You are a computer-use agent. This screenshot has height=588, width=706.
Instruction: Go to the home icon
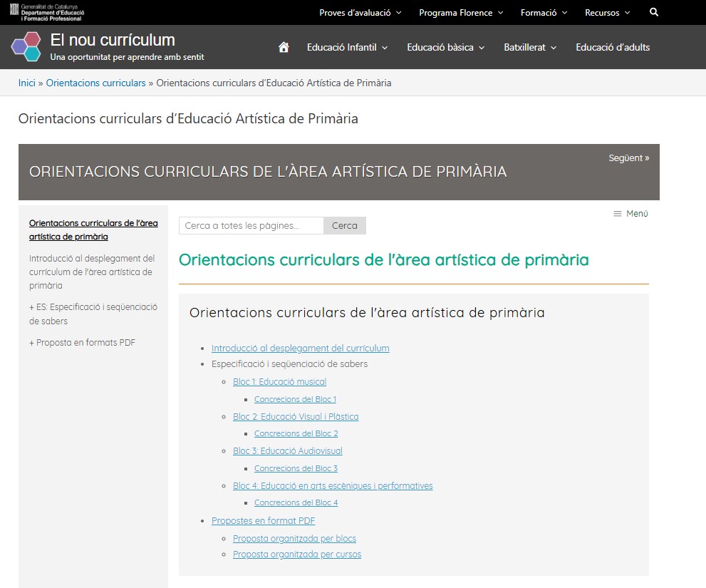(284, 48)
